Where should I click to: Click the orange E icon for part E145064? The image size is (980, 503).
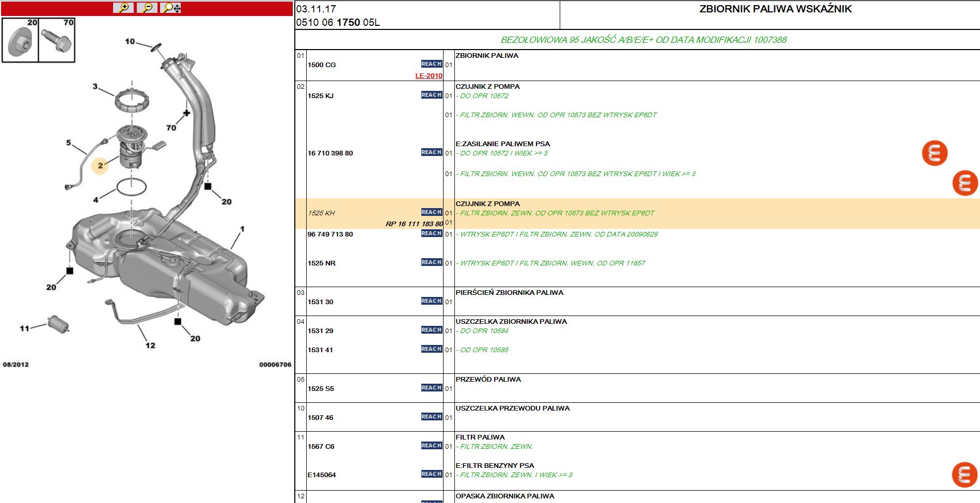tap(965, 475)
